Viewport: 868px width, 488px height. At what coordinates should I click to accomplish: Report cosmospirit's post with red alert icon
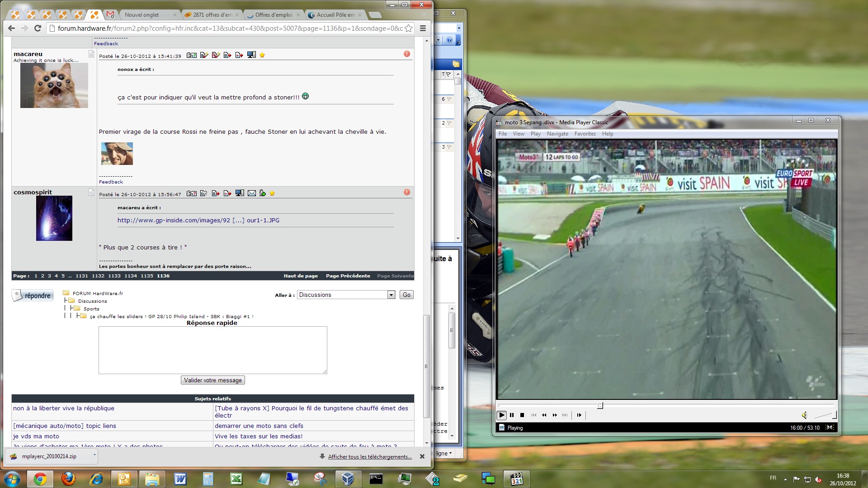point(407,192)
